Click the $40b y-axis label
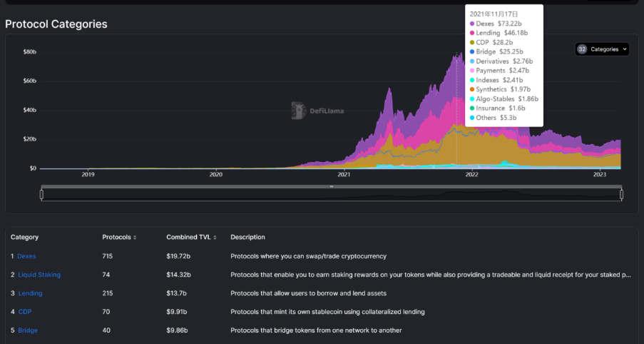Screen dimensions: 644x344 [29, 110]
